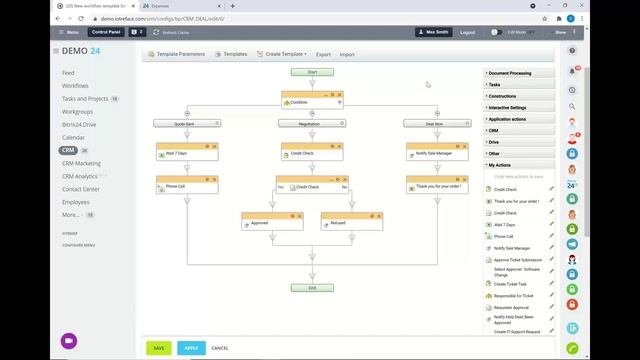Open CRM Marketing in the left menu
Image resolution: width=640 pixels, height=360 pixels.
81,163
